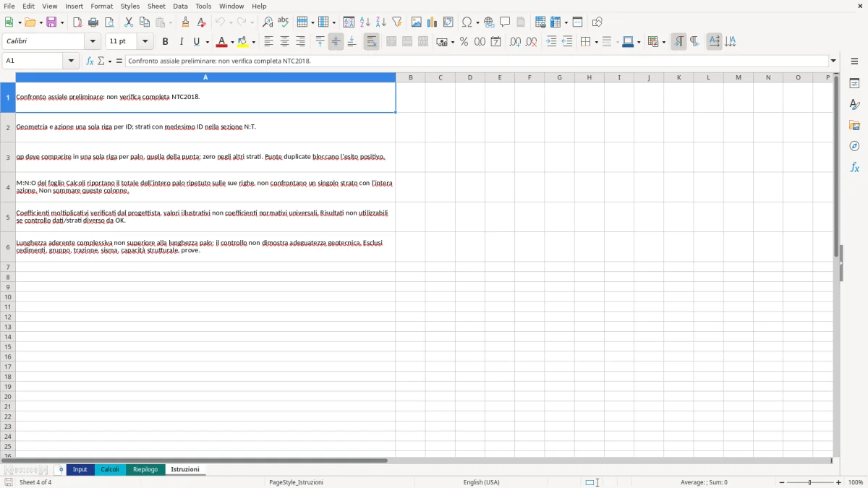The height and width of the screenshot is (488, 868).
Task: Open Sidebar Navigator panel
Action: coord(854,146)
